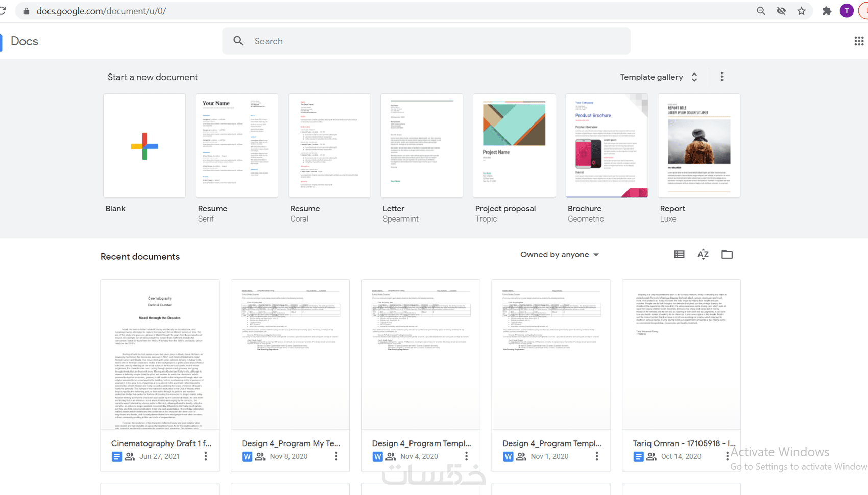Open the Project proposal Tropic template
The width and height of the screenshot is (868, 495).
click(514, 145)
